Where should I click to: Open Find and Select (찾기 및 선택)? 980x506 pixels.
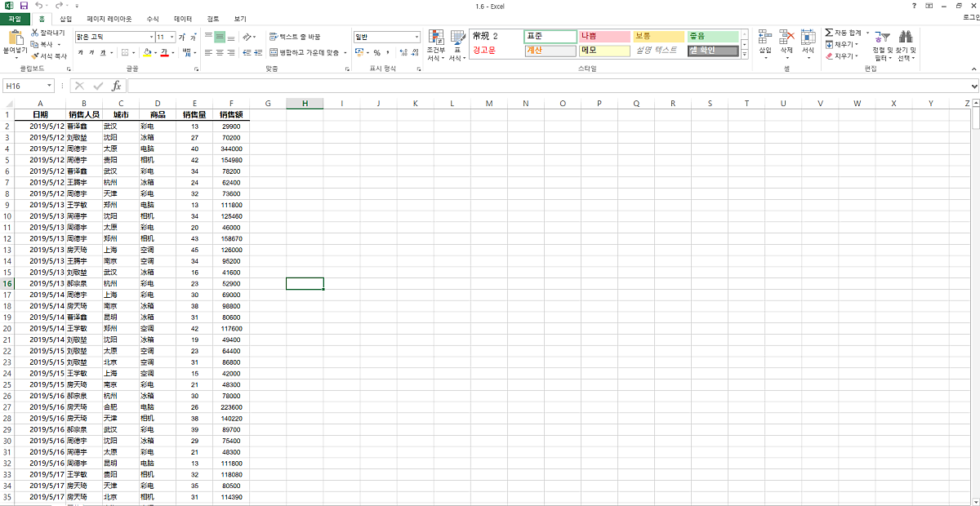click(906, 46)
